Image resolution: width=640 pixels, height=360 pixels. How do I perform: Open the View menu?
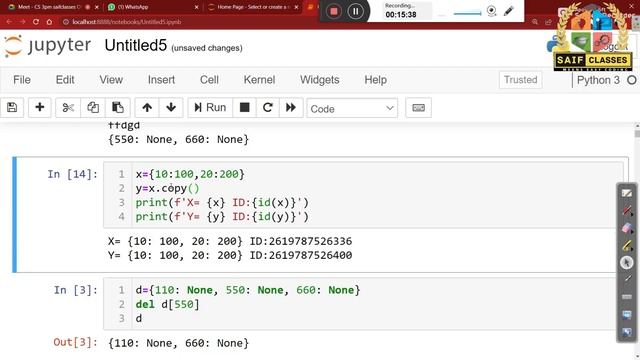click(x=111, y=80)
